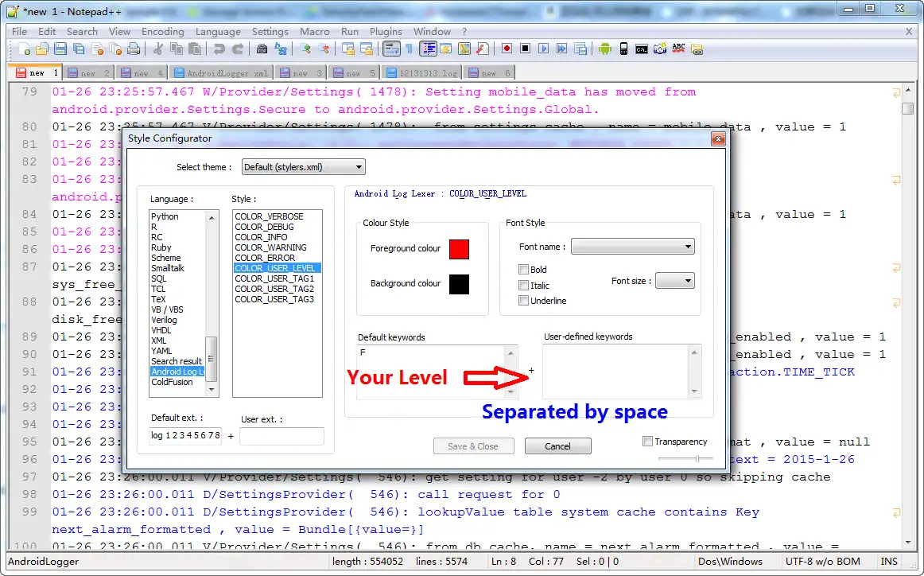
Task: Redo the action via toolbar icon
Action: 238,49
